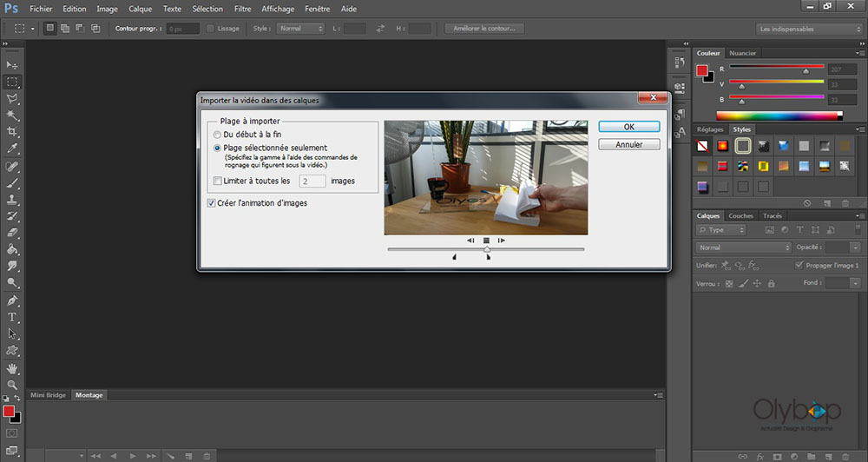Select the Crop tool

coord(11,132)
